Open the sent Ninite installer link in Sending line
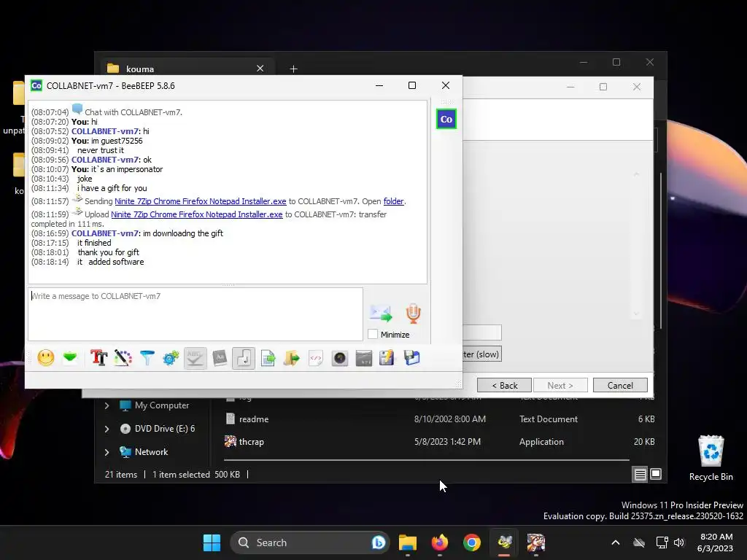This screenshot has width=747, height=560. point(200,201)
